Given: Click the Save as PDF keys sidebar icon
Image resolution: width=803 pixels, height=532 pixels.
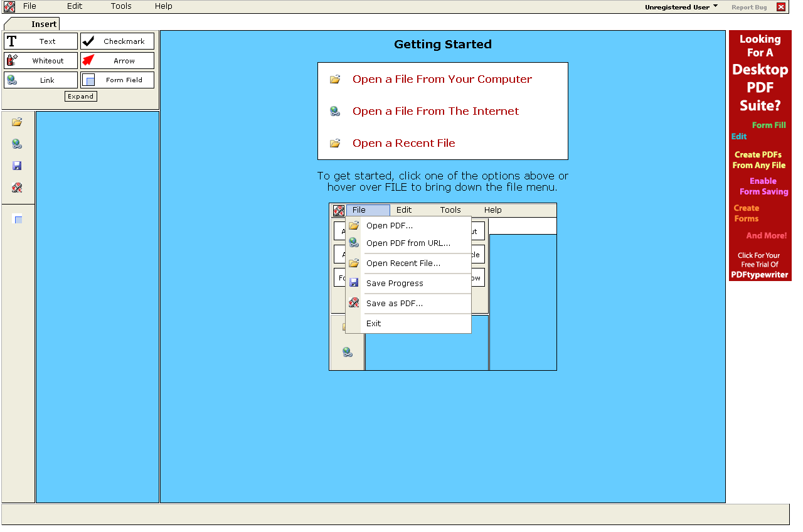Looking at the screenshot, I should [x=17, y=188].
